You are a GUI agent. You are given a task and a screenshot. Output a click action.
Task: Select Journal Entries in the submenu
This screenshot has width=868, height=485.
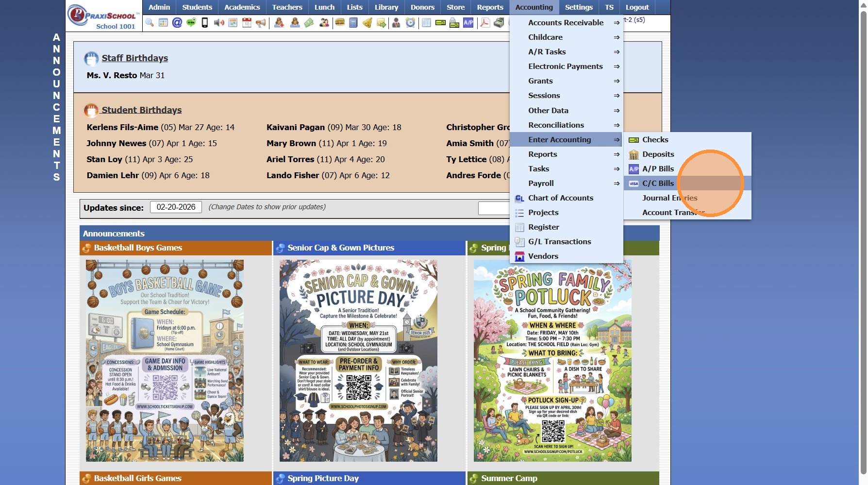point(687,198)
